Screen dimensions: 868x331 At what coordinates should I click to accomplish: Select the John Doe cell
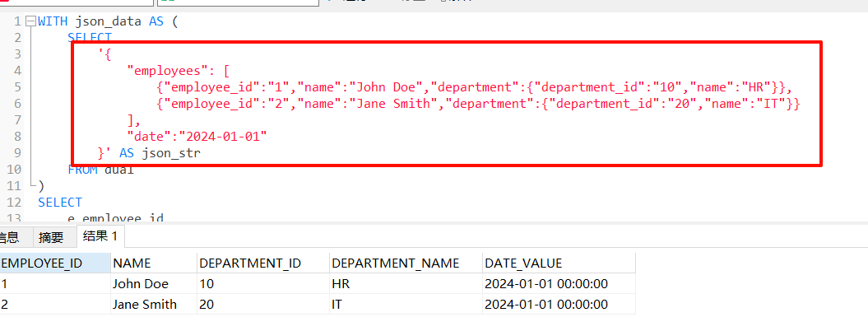tap(141, 284)
